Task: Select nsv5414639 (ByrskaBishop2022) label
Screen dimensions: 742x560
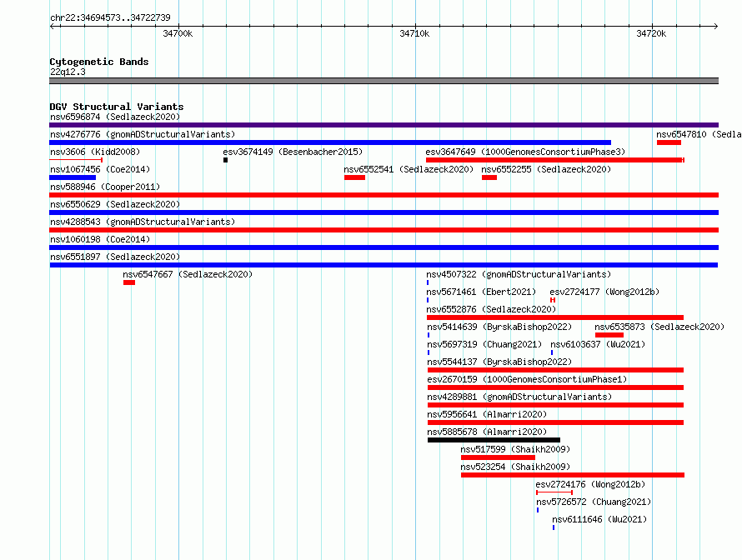Action: (499, 327)
